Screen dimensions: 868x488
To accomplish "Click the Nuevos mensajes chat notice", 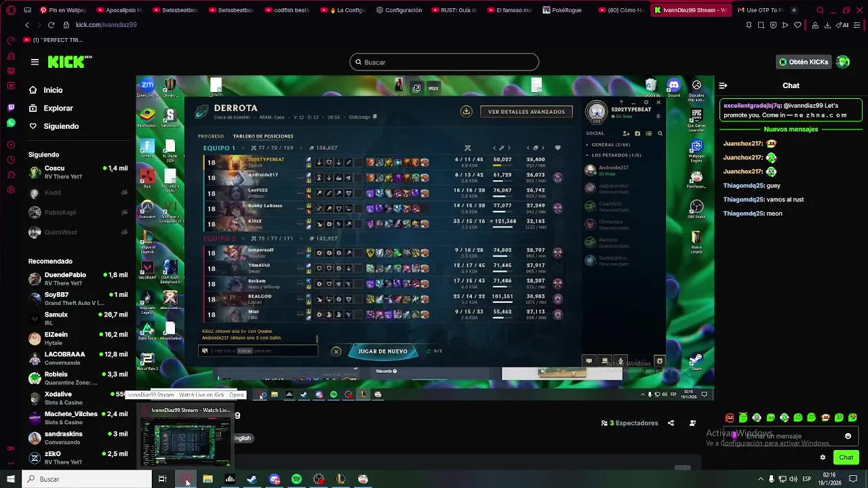I will click(791, 129).
